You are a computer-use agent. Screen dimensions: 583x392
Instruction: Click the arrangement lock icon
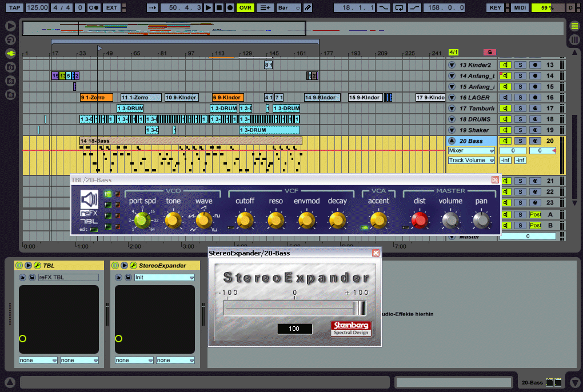point(490,53)
